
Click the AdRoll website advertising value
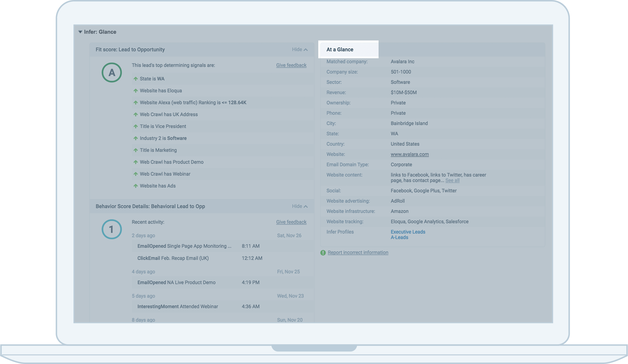(398, 201)
